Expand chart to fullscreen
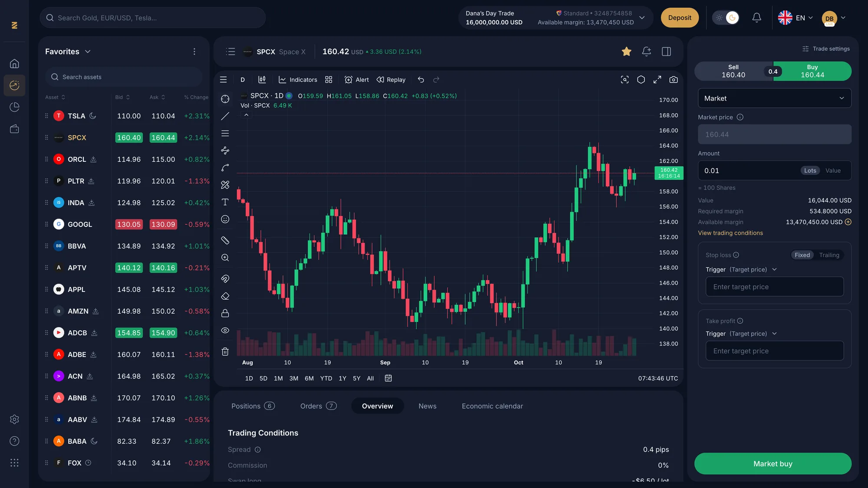Screen dimensions: 868x488 pyautogui.click(x=657, y=80)
